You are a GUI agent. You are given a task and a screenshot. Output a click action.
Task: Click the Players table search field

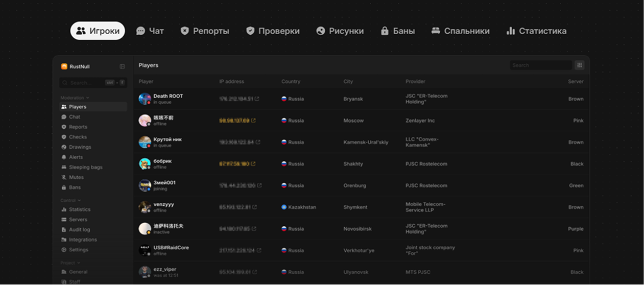[541, 65]
